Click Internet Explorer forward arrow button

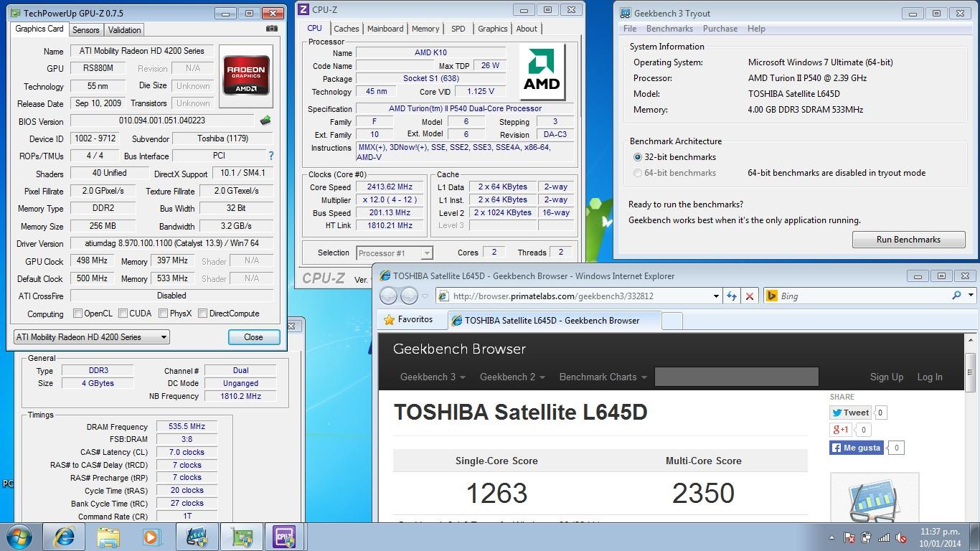pyautogui.click(x=409, y=296)
